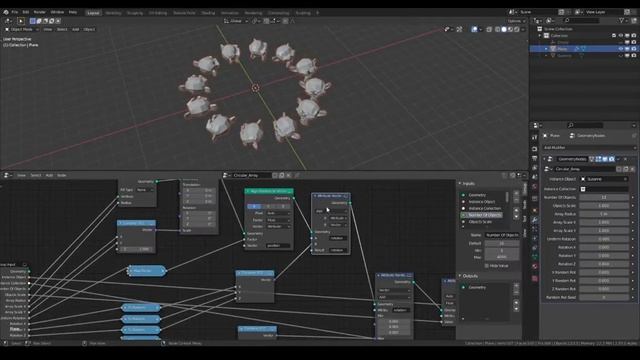Open the Add Modifier dropdown
Image resolution: width=640 pixels, height=360 pixels.
coord(589,147)
